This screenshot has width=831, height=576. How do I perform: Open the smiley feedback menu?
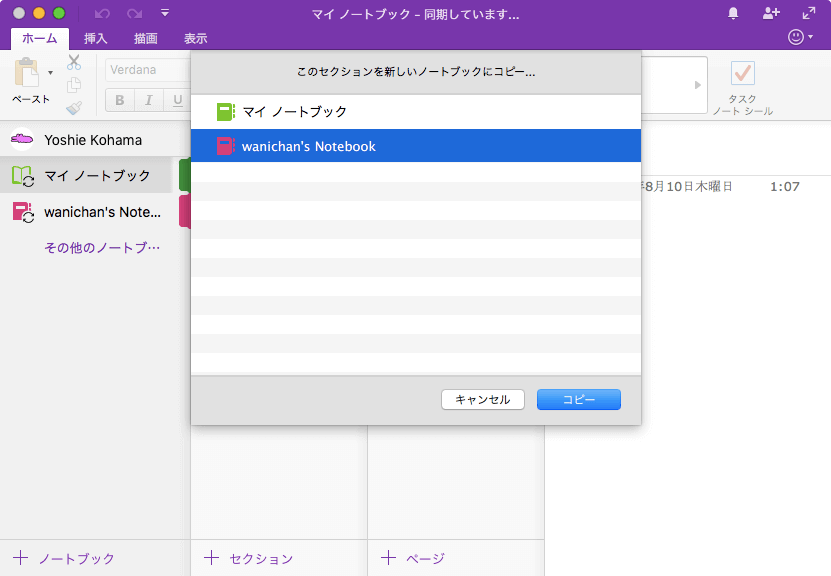point(800,37)
